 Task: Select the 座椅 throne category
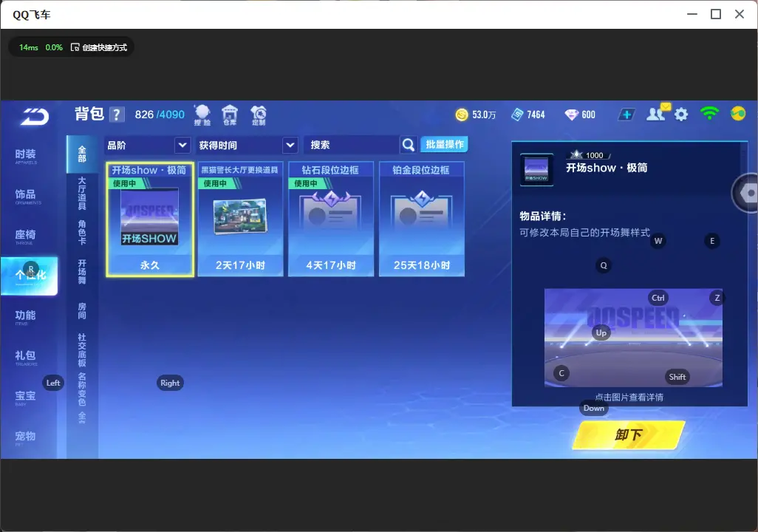click(26, 236)
